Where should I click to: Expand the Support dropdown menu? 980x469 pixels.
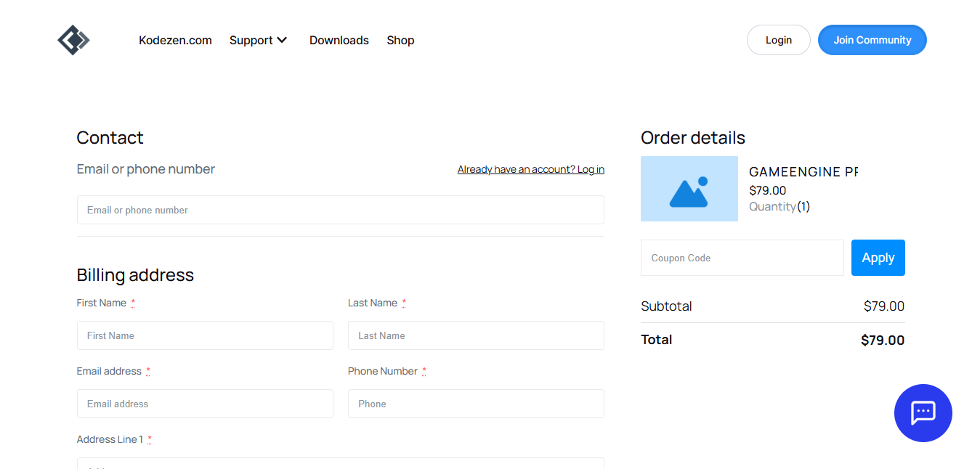pos(258,40)
